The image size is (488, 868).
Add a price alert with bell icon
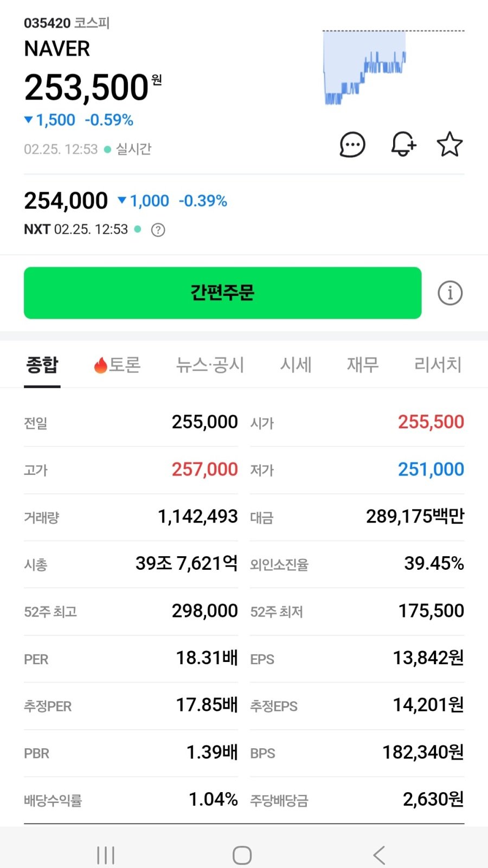coord(403,144)
